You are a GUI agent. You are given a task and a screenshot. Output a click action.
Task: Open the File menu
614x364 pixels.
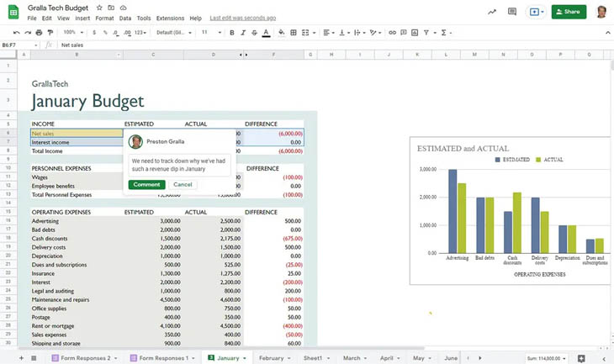[32, 18]
